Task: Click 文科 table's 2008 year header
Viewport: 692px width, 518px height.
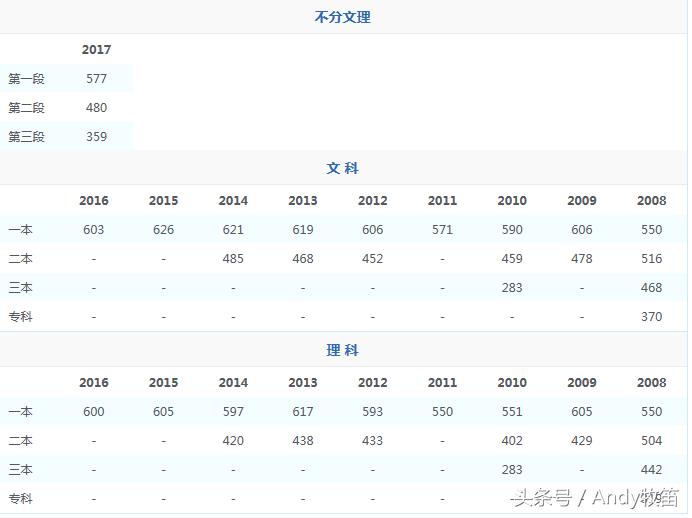Action: pyautogui.click(x=651, y=201)
